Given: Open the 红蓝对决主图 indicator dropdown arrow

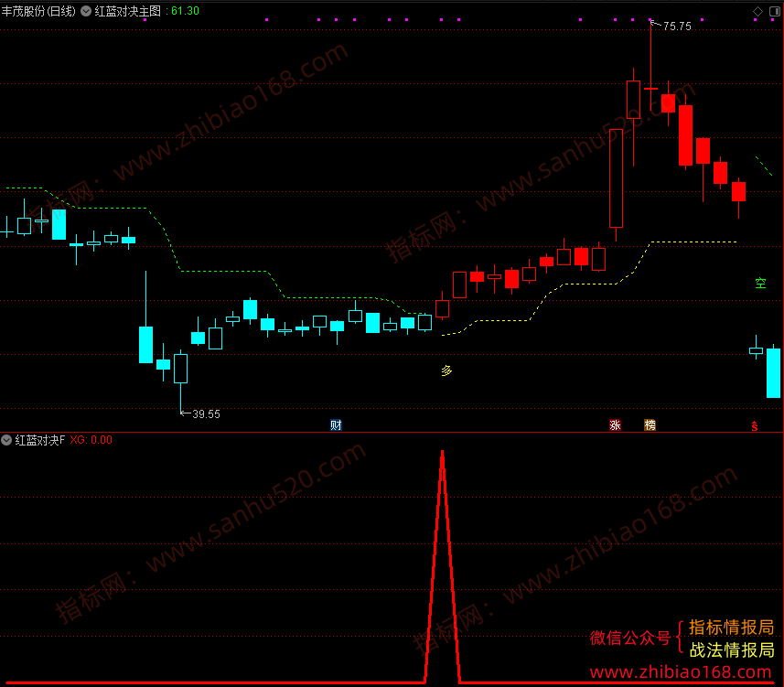Looking at the screenshot, I should click(86, 11).
